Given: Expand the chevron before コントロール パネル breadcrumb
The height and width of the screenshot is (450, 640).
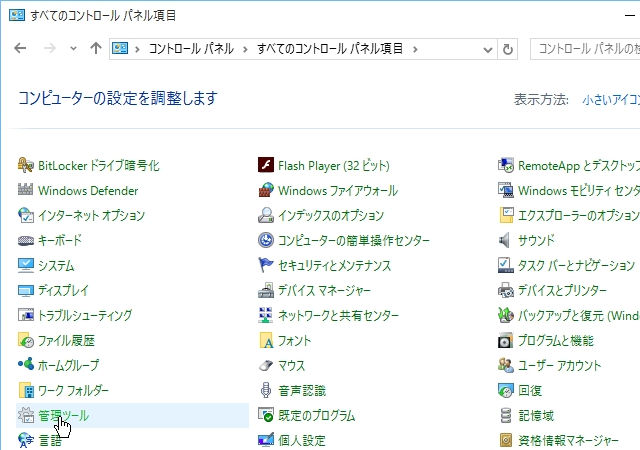Looking at the screenshot, I should 137,49.
